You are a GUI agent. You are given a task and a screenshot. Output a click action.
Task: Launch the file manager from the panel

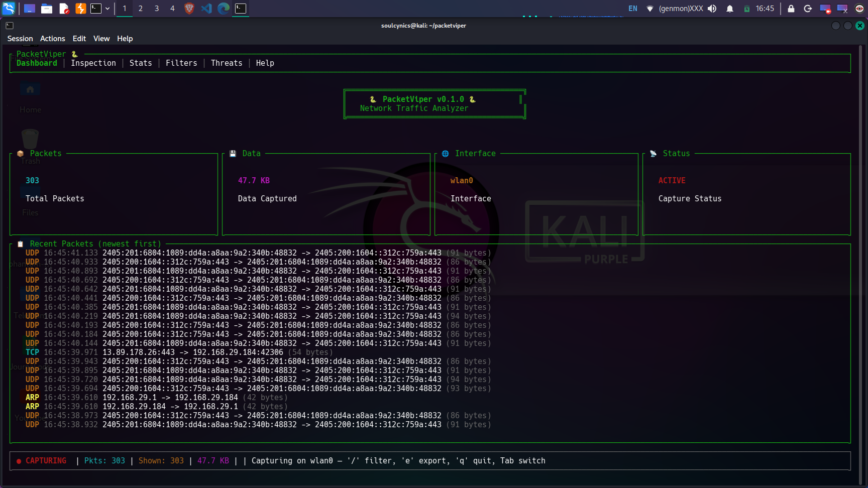point(47,9)
